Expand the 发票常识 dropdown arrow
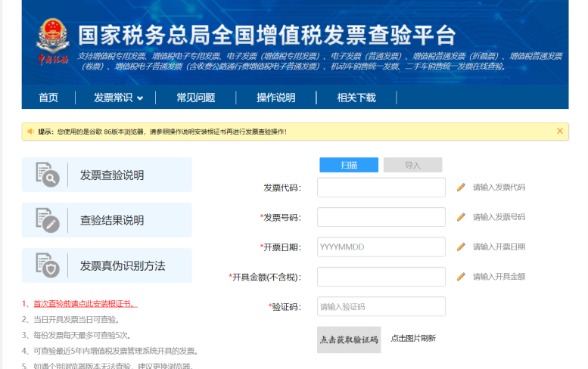The width and height of the screenshot is (588, 369). click(140, 98)
